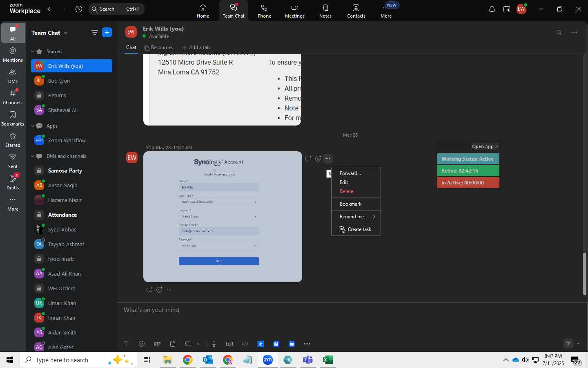Switch to the Resources tab
This screenshot has width=588, height=368.
(158, 47)
